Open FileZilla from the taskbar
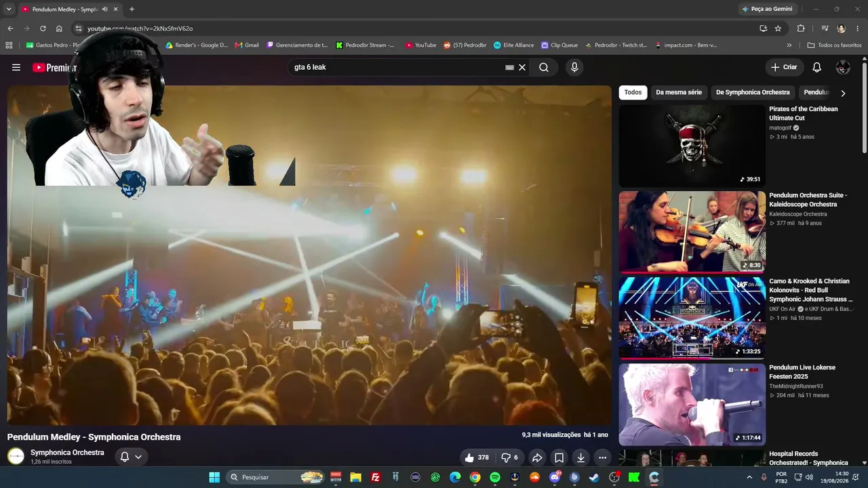The height and width of the screenshot is (488, 868). tap(376, 477)
